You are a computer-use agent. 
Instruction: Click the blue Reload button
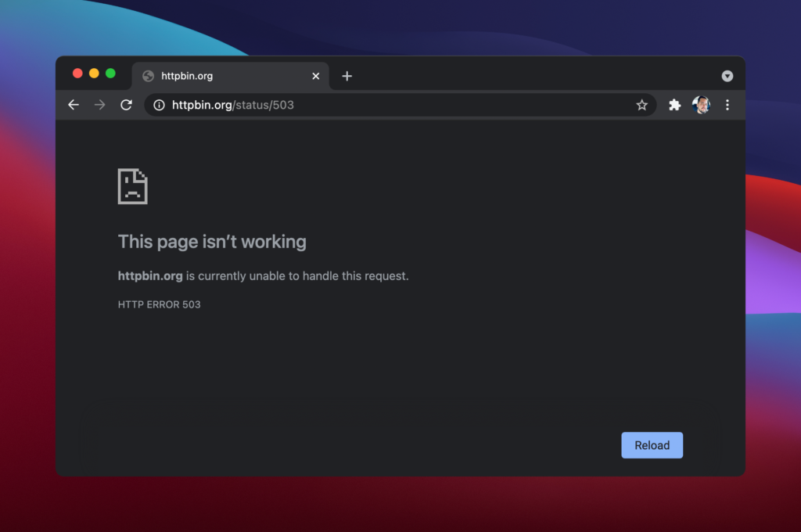tap(652, 445)
